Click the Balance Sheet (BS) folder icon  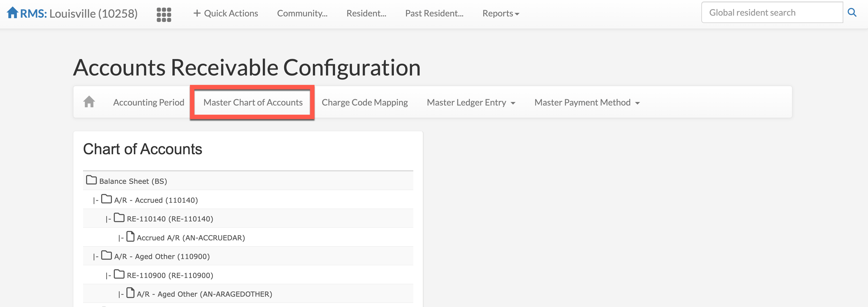pos(91,180)
